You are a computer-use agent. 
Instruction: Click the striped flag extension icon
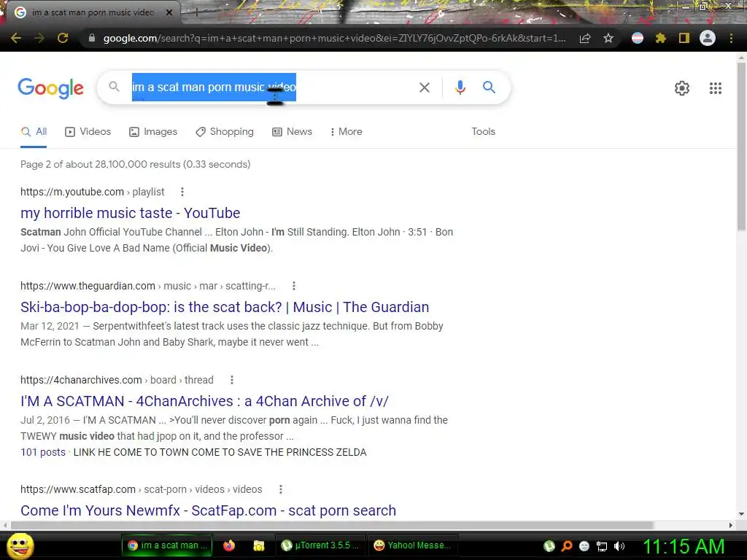tap(638, 38)
